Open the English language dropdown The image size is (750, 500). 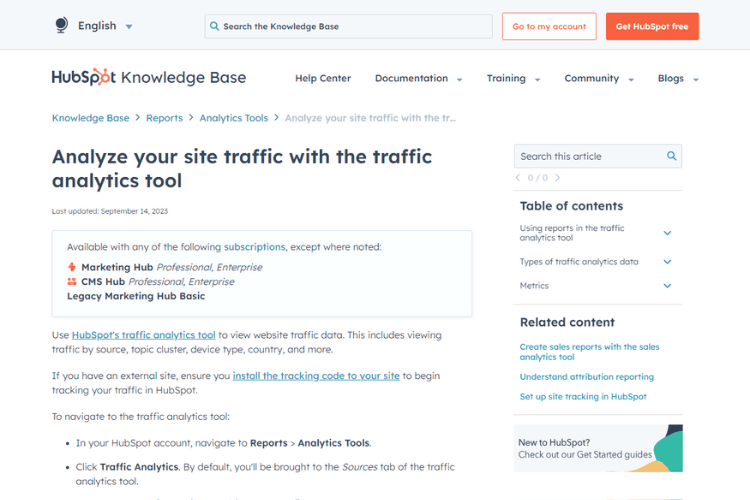pyautogui.click(x=105, y=26)
